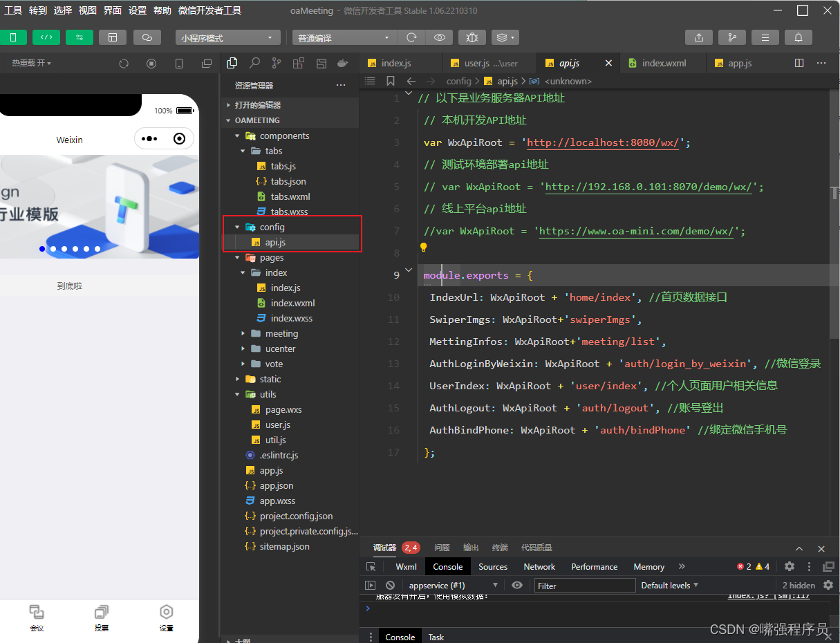Screen dimensions: 840x643
Task: Switch to the 问题 panel tab
Action: (442, 548)
